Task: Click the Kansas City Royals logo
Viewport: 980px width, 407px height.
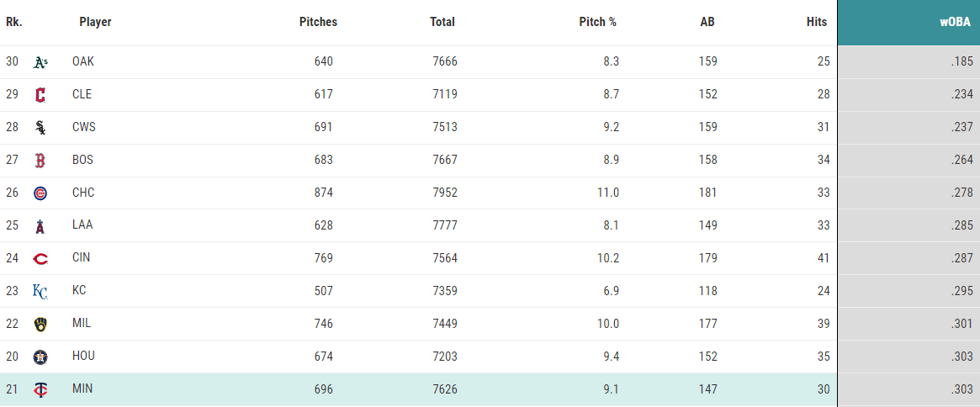Action: pyautogui.click(x=40, y=291)
